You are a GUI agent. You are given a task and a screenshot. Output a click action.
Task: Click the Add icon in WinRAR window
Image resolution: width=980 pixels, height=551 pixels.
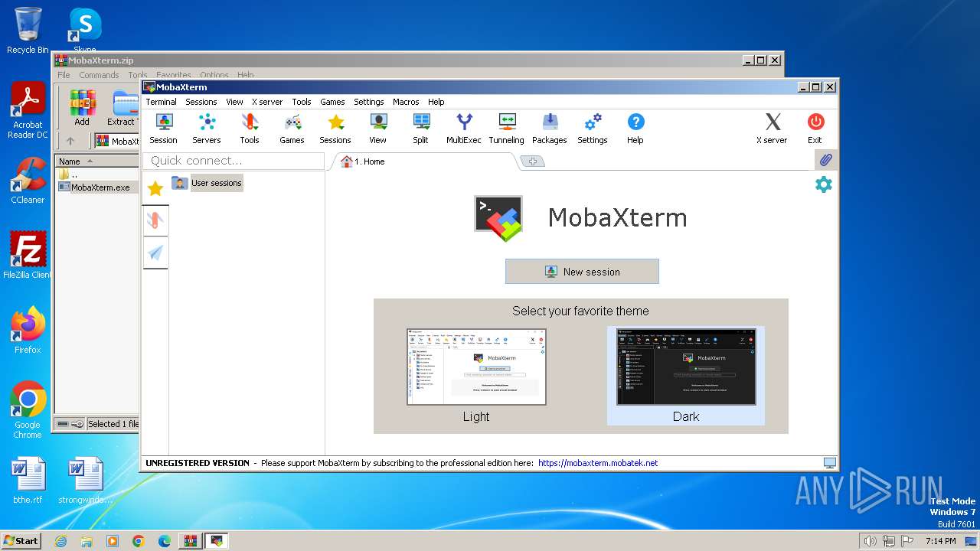(x=82, y=108)
